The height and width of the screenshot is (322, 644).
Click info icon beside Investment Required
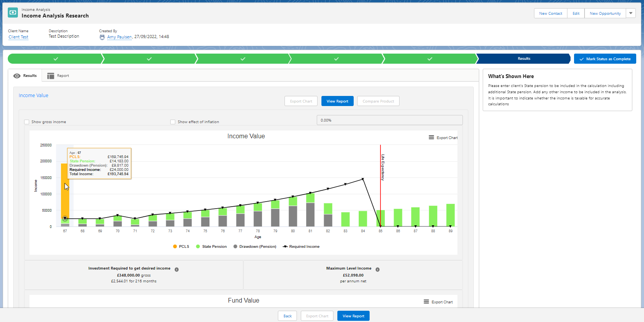coord(176,270)
